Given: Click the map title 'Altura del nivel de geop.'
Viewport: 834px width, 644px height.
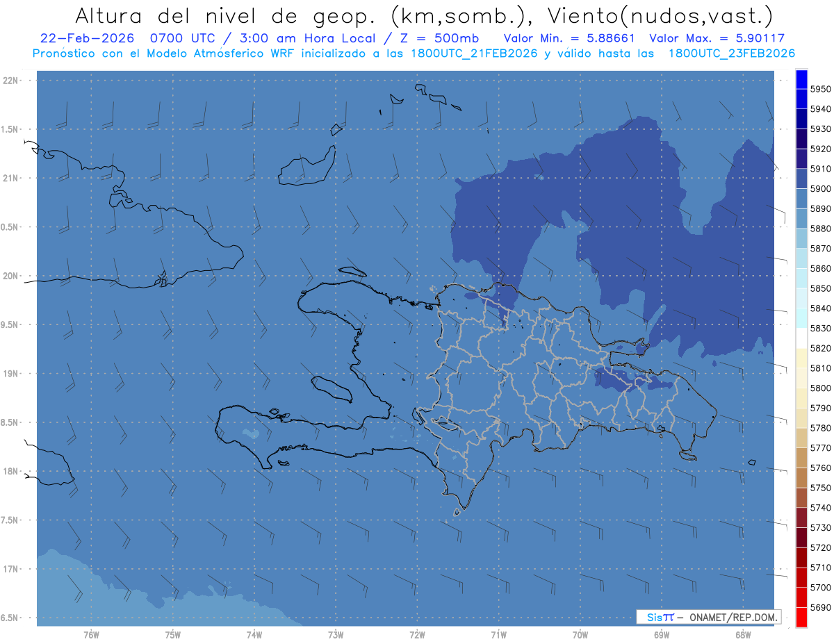Looking at the screenshot, I should 224,15.
